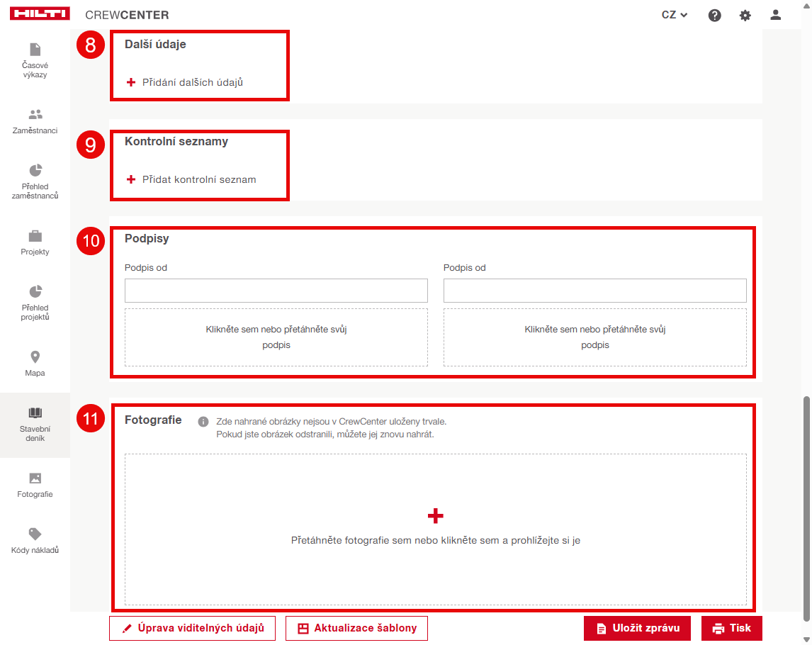This screenshot has width=812, height=645.
Task: Go to Časové výkazy in sidebar
Action: coord(35,60)
